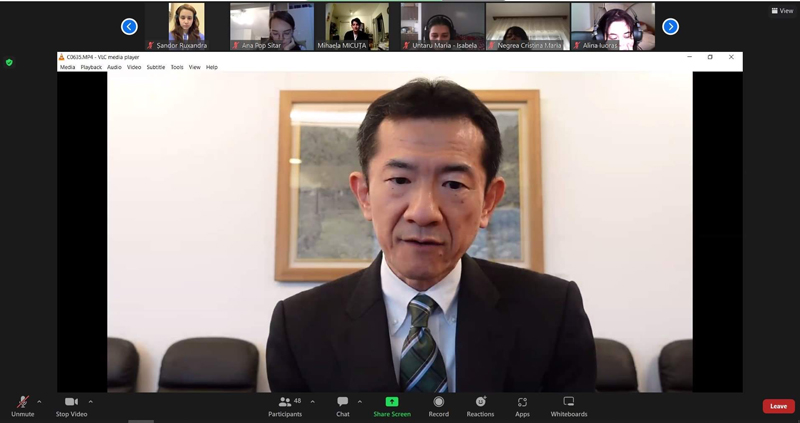This screenshot has height=423, width=800.
Task: Open the Reactions menu
Action: pyautogui.click(x=480, y=407)
